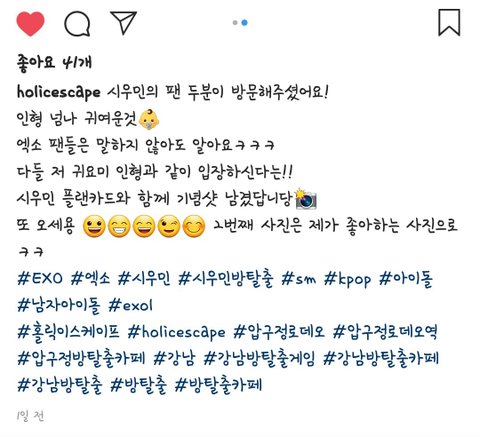The image size is (480, 437).
Task: Open the #압구정로데오역 hashtag
Action: [x=385, y=332]
